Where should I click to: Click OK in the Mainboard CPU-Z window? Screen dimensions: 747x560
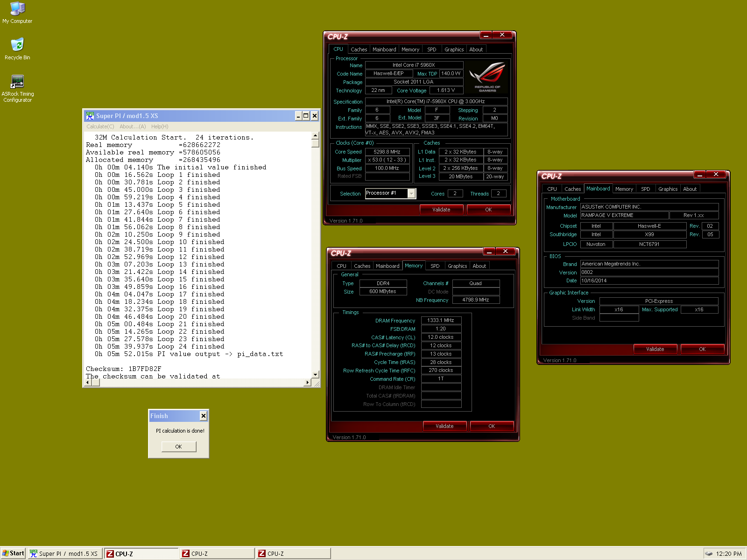tap(702, 349)
